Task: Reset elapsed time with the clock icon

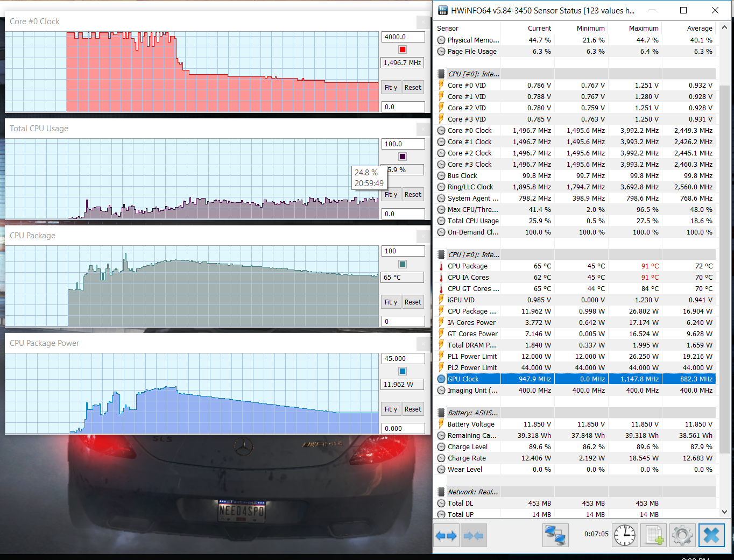Action: click(x=624, y=536)
